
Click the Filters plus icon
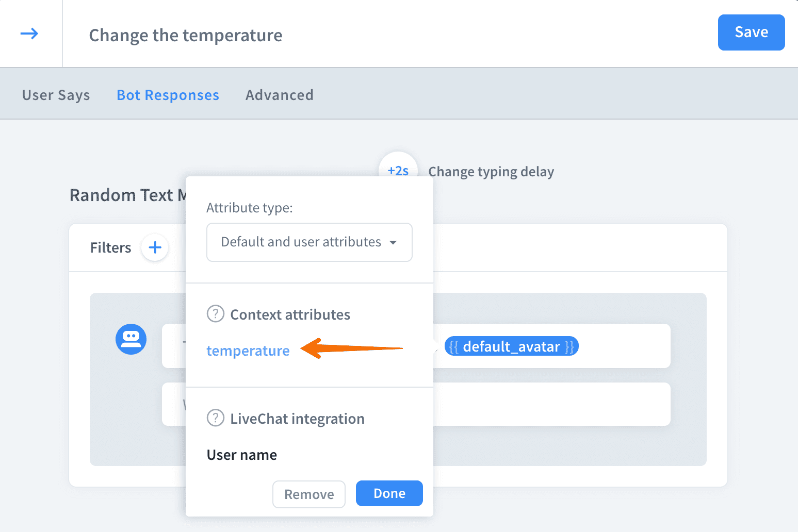tap(155, 247)
